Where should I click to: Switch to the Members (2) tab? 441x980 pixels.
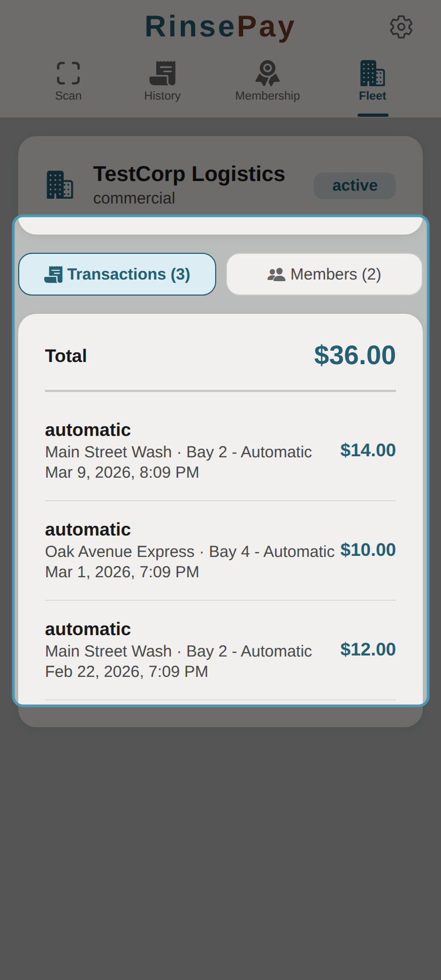click(x=323, y=274)
